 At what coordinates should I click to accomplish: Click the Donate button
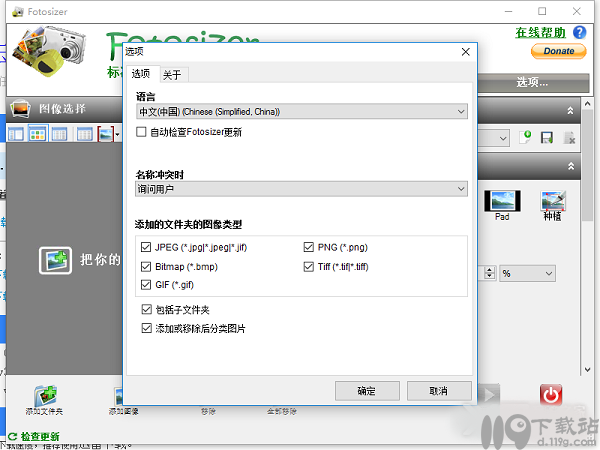559,51
